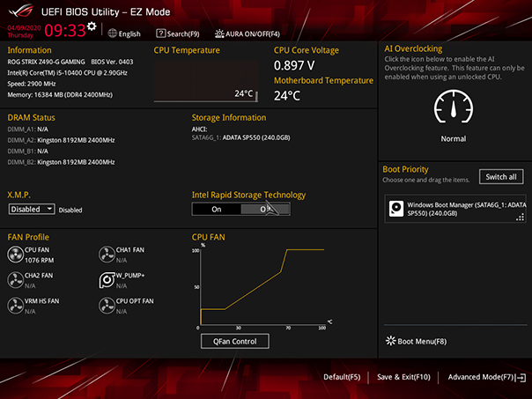Click BIOS Ver. 0403 text

112,62
